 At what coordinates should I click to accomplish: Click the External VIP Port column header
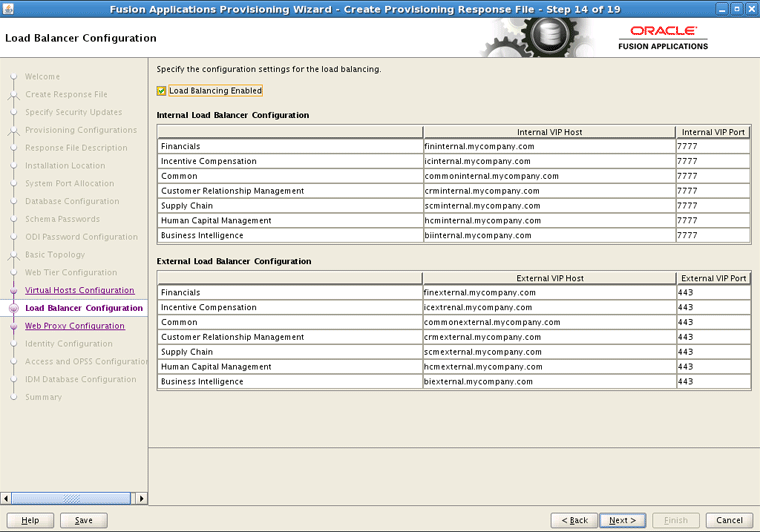pos(713,278)
